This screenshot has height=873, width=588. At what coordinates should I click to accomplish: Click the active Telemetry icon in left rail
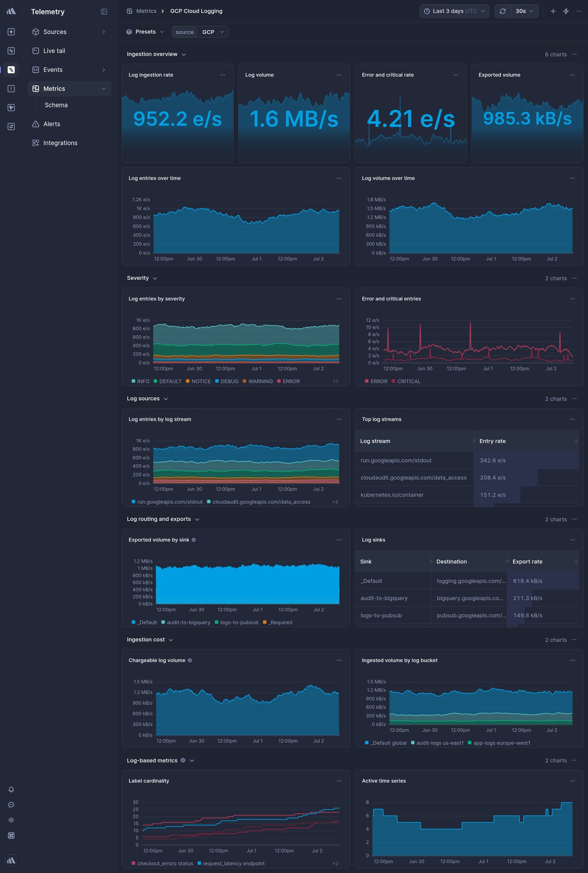11,70
